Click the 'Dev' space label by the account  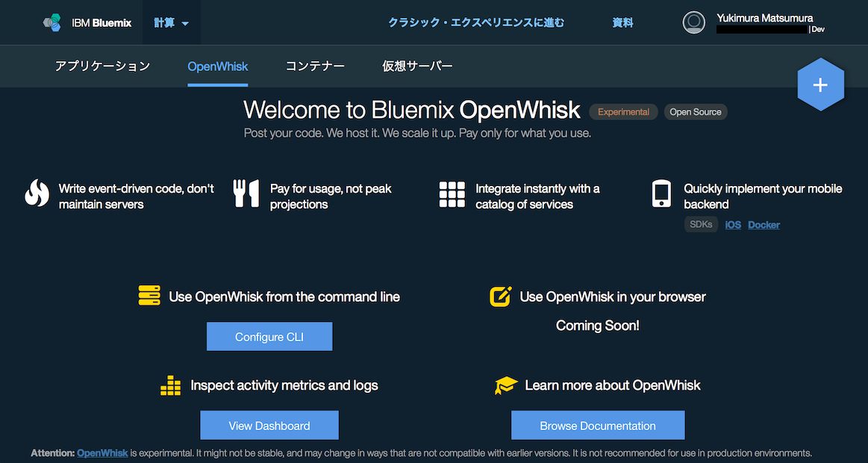click(x=818, y=29)
